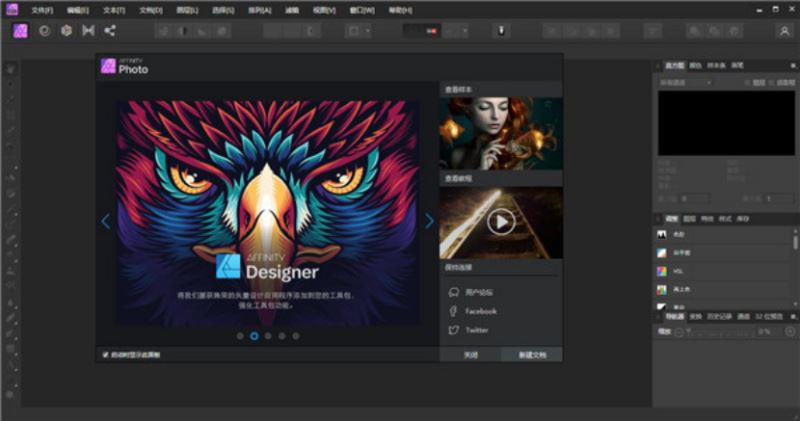
Task: Open the woman portrait sample thumbnail
Action: coord(501,133)
